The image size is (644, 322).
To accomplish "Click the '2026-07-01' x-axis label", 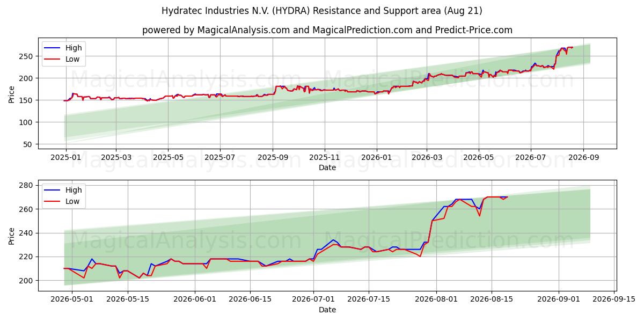I will 313,299.
